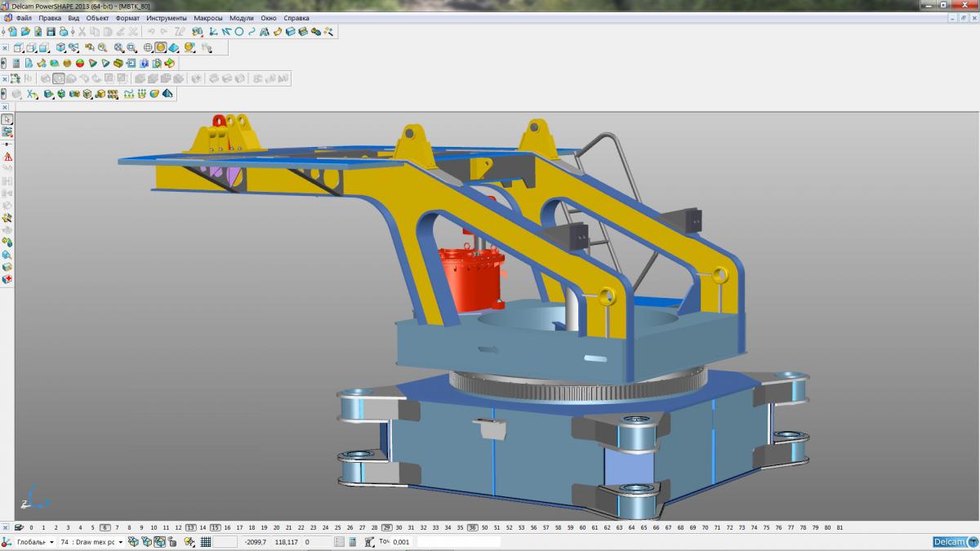980x551 pixels.
Task: Open the Workplane creation tools icon
Action: 212,31
